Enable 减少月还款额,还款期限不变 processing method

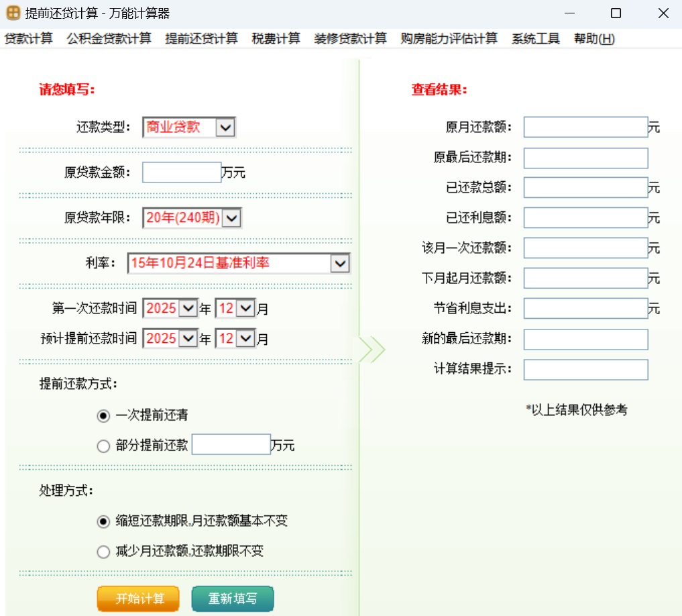(103, 552)
